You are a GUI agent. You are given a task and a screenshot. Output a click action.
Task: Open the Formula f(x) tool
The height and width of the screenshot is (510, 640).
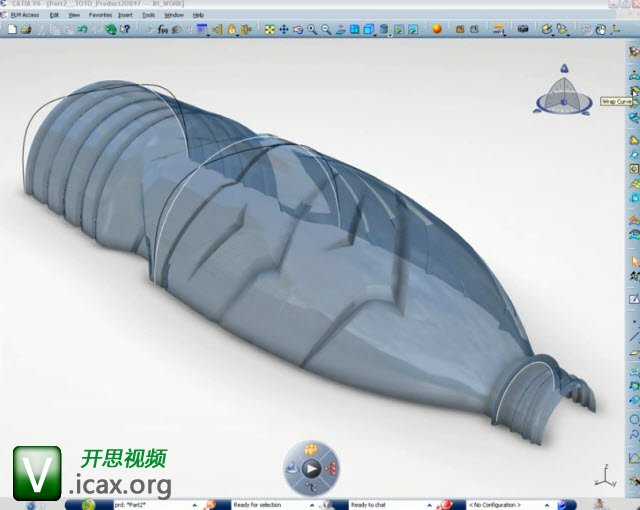coord(162,29)
